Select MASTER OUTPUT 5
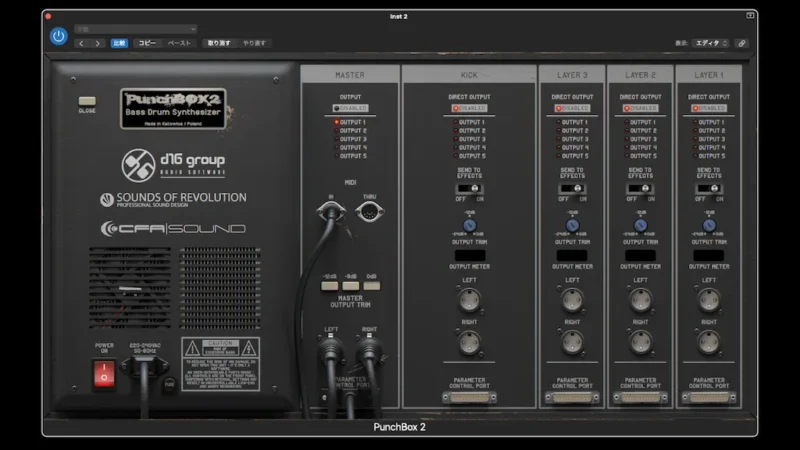 (350, 156)
